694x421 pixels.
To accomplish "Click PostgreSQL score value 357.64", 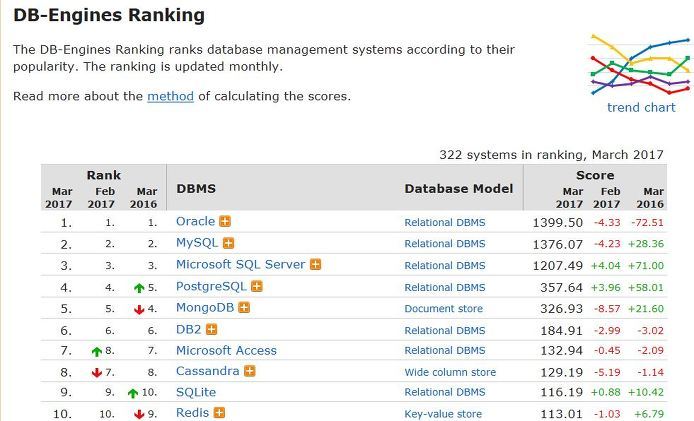I will pos(561,287).
